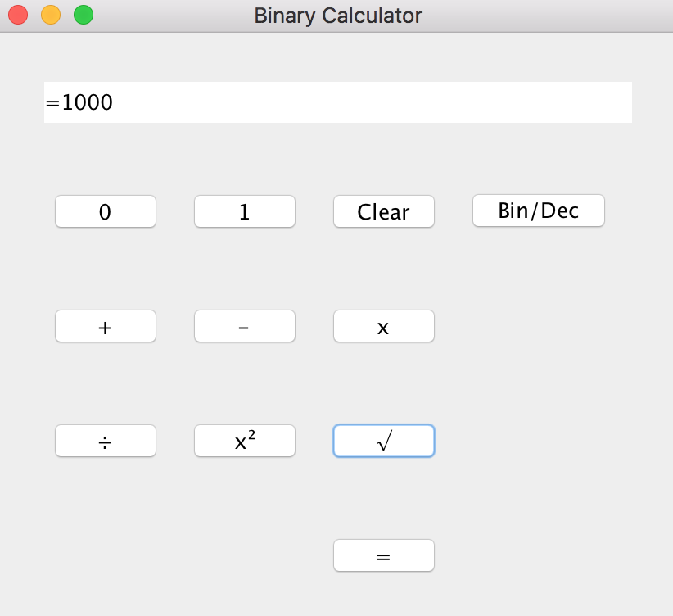Select the plus addition button
Image resolution: width=673 pixels, height=616 pixels.
(x=105, y=326)
